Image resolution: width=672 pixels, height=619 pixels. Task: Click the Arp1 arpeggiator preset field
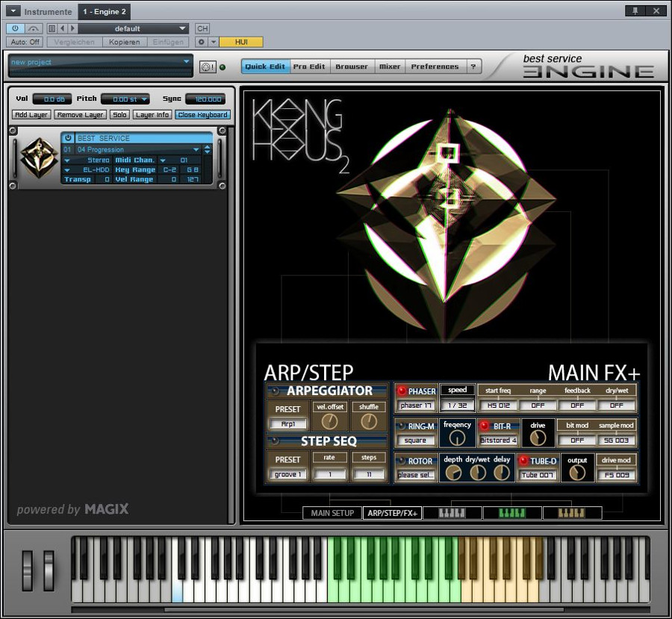(288, 423)
